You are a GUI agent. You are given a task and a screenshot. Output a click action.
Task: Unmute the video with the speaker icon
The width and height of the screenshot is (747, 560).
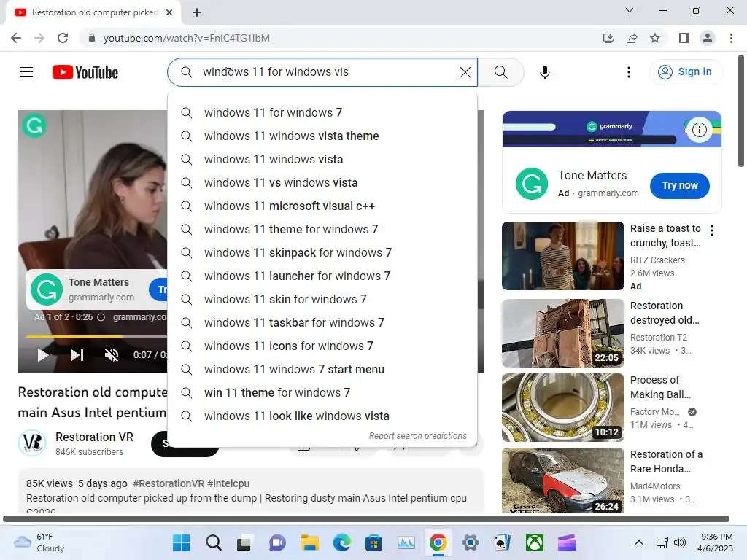(112, 355)
